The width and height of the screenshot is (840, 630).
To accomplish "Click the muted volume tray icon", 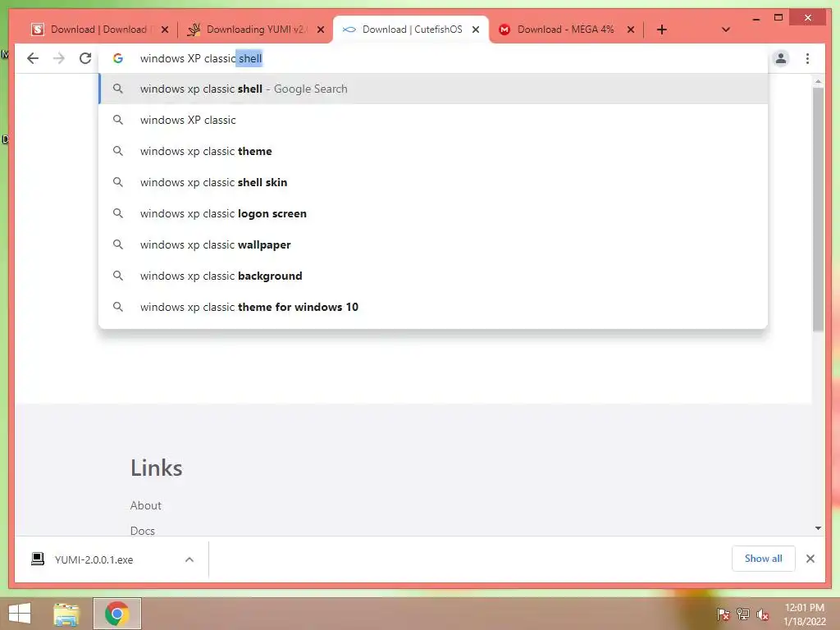I will point(762,614).
